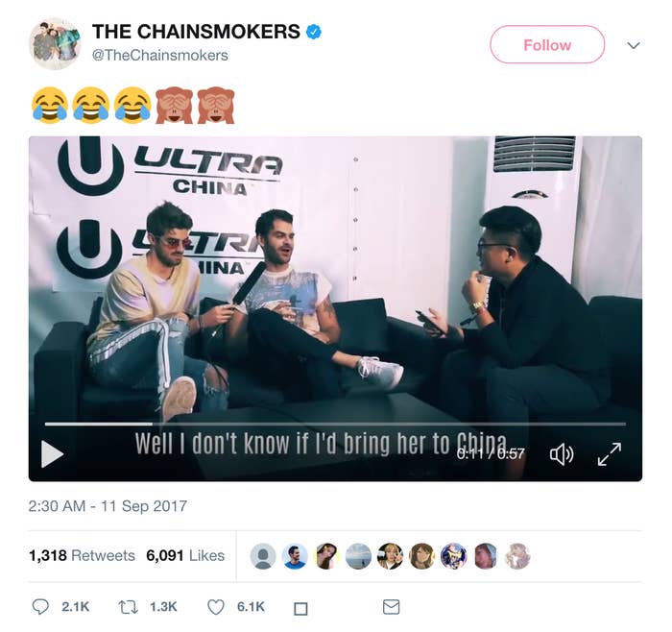This screenshot has width=672, height=632.
Task: Click the retweet arrows icon
Action: point(128,607)
